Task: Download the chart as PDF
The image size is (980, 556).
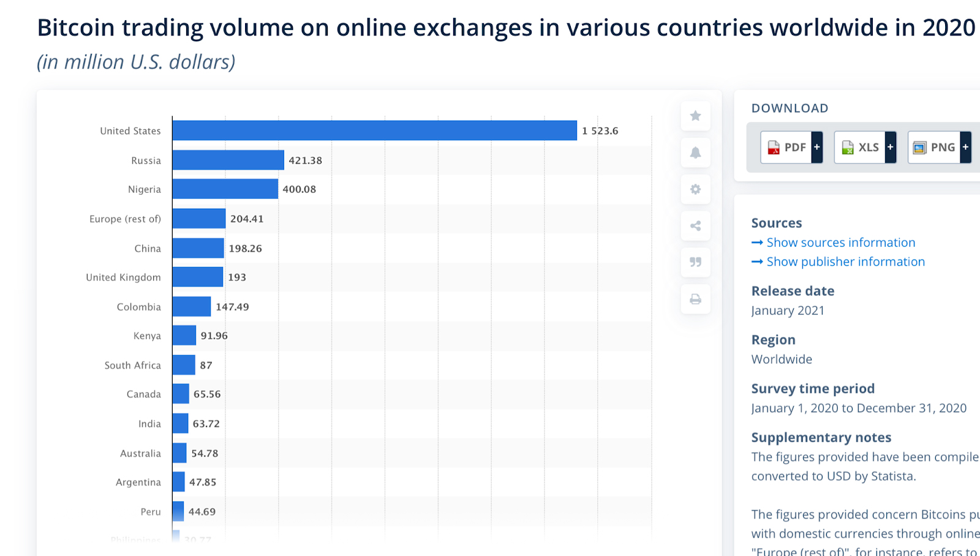Action: click(x=786, y=148)
